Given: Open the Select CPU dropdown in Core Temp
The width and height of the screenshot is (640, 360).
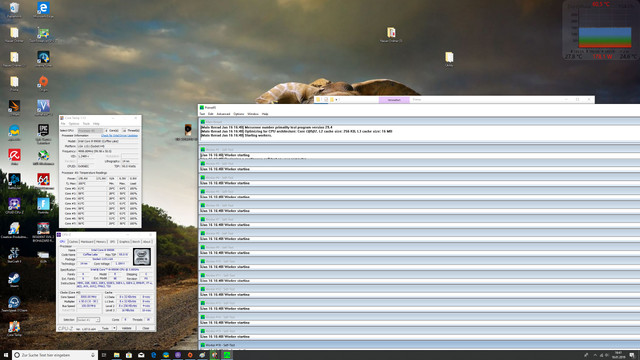Looking at the screenshot, I should pyautogui.click(x=91, y=131).
